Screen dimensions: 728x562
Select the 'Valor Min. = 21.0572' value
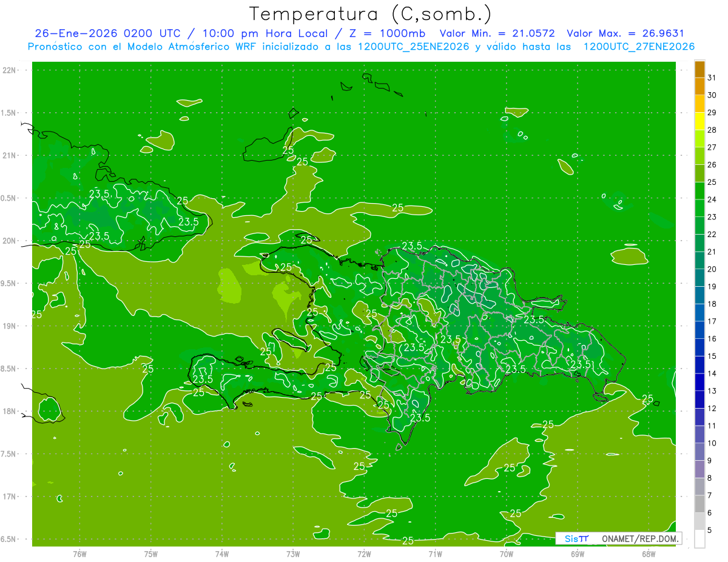[x=497, y=33]
